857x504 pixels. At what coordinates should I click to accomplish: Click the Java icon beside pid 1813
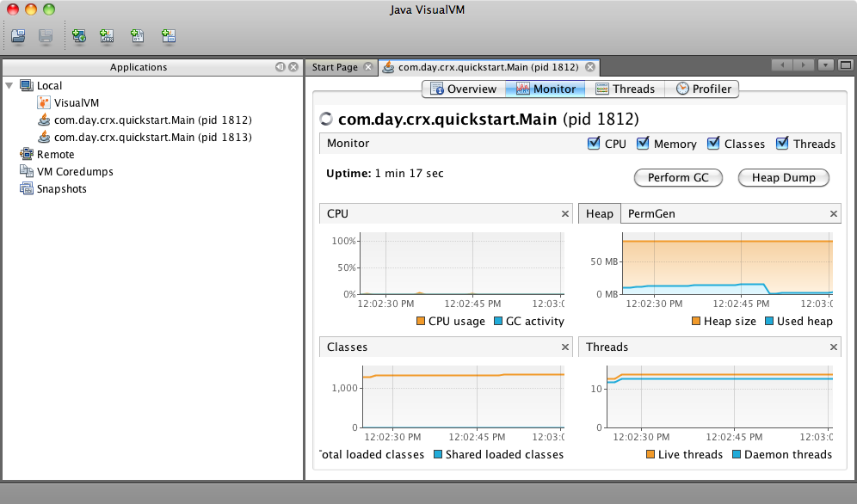point(44,137)
